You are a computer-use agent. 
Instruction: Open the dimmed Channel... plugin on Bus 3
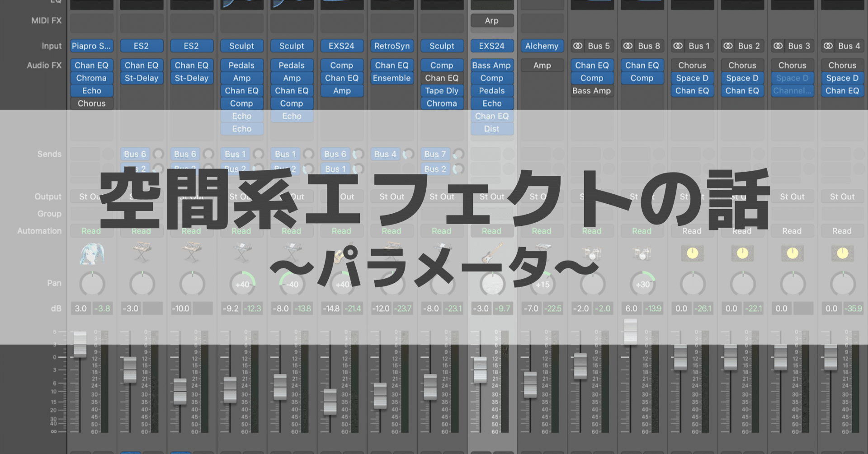click(792, 90)
